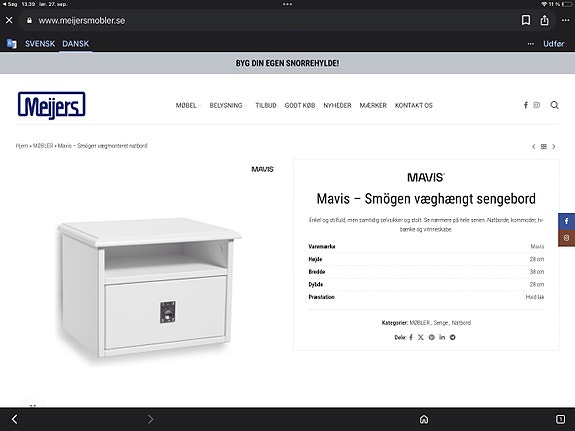Viewport: 575px width, 431px height.
Task: Open the TILBUD menu item
Action: pos(266,105)
